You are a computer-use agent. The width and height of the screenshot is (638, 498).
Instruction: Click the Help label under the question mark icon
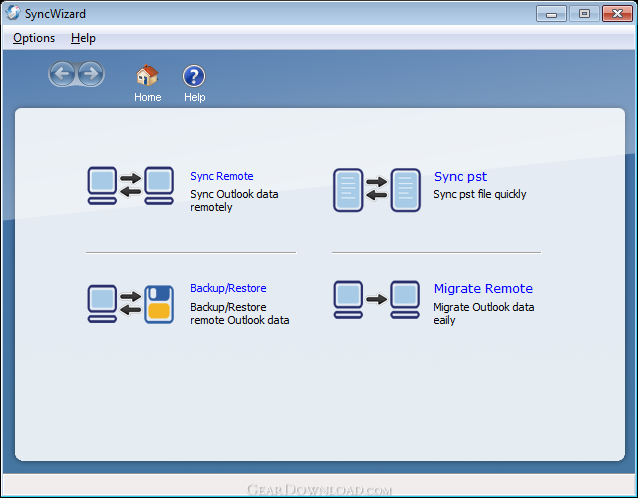pos(194,97)
